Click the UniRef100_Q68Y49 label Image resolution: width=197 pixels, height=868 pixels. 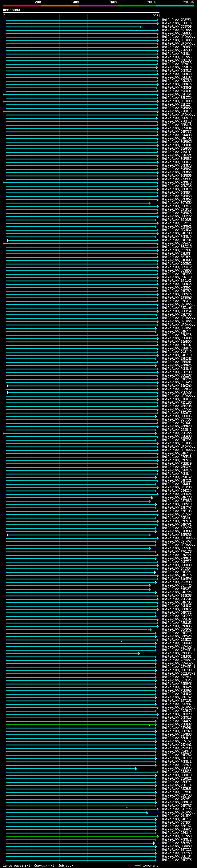point(176,731)
